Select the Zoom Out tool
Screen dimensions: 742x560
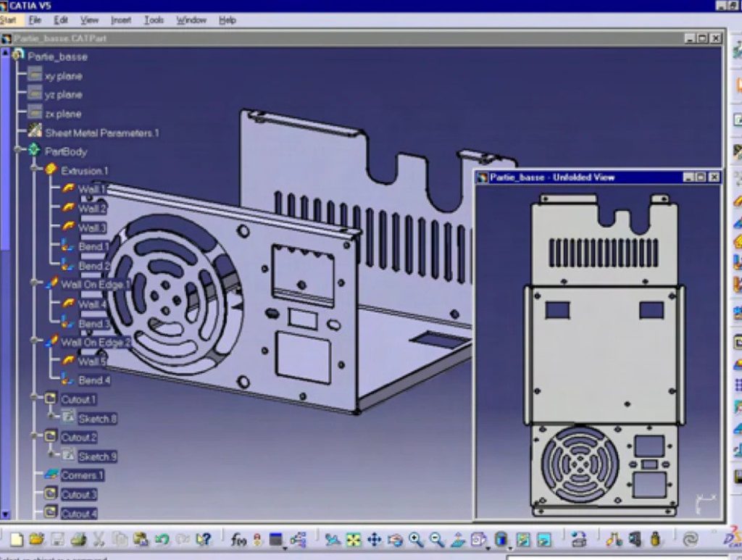[435, 539]
